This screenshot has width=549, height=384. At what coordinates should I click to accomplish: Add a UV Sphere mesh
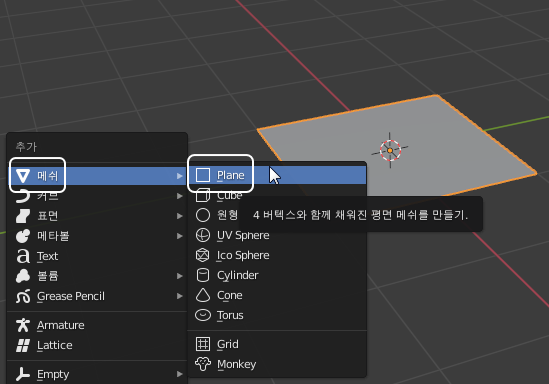pos(277,235)
